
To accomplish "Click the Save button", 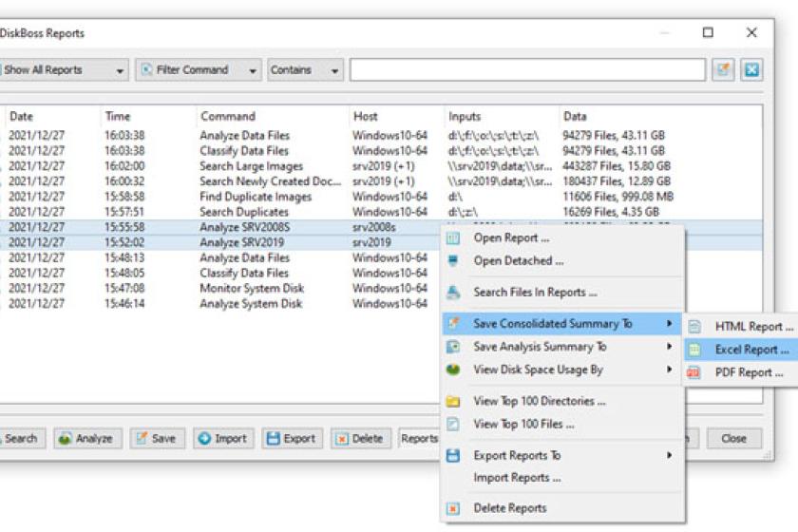I will click(157, 438).
